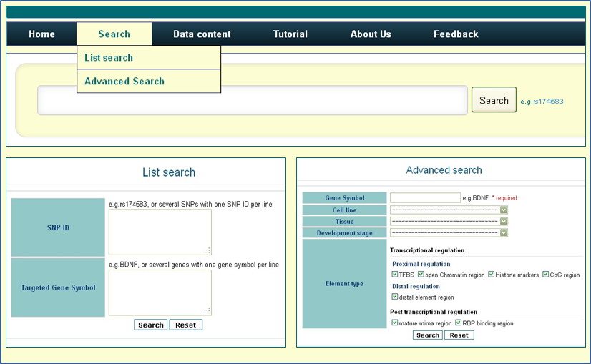
Task: Open the Feedback page
Action: [456, 34]
